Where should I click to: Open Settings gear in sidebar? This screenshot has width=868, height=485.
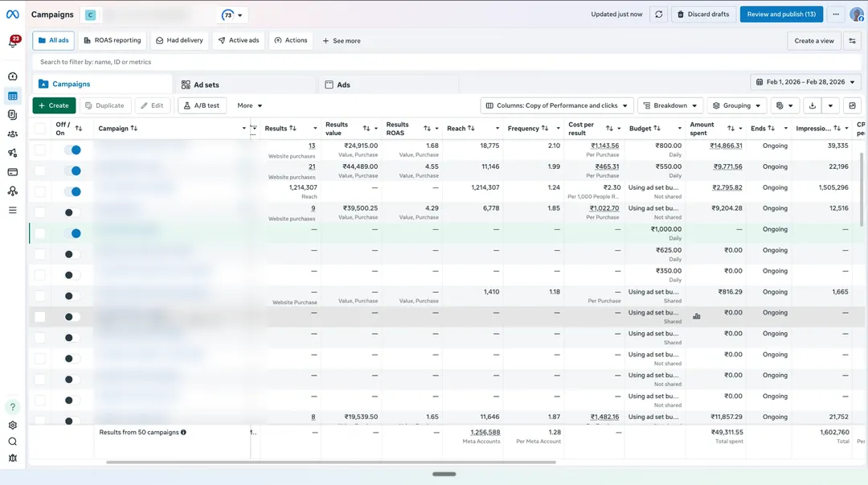(x=13, y=425)
